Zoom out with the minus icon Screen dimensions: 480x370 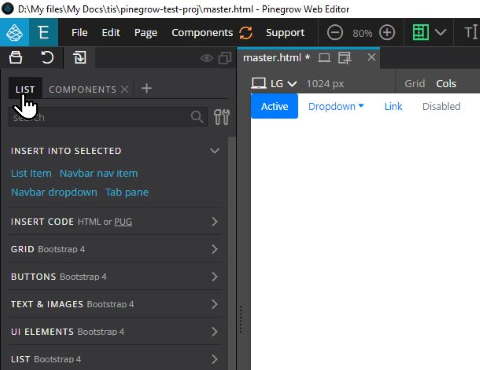(x=335, y=33)
